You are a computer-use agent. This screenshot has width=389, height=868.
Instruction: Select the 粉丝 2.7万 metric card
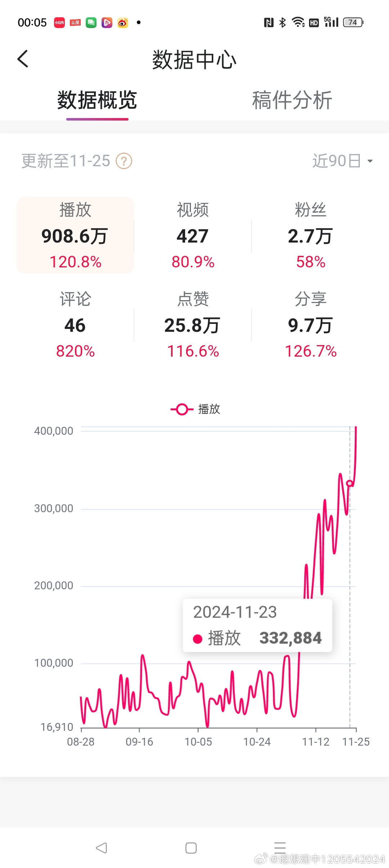click(310, 235)
